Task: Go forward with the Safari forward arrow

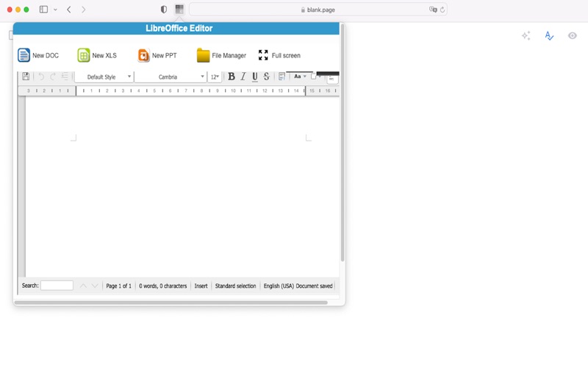Action: (x=83, y=10)
